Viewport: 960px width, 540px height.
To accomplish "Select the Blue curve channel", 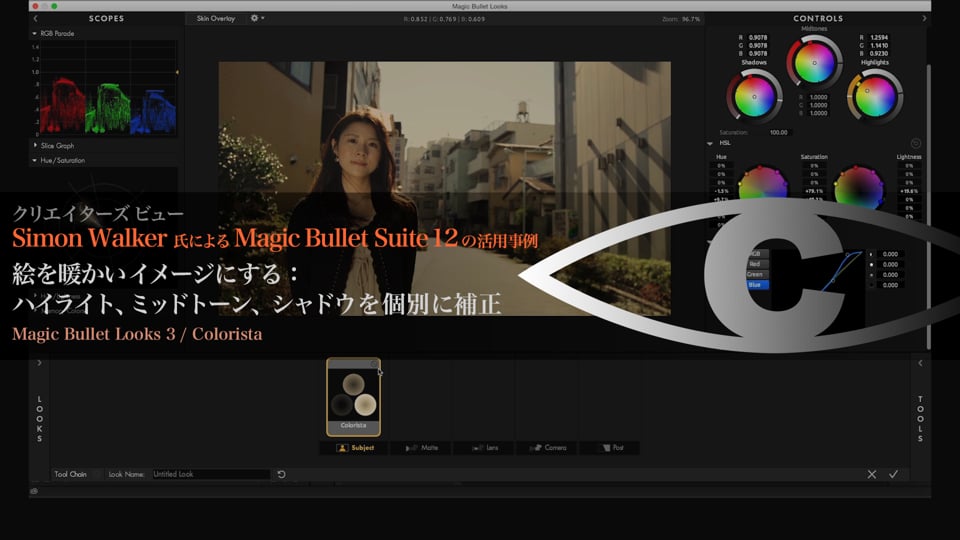I will (x=756, y=285).
